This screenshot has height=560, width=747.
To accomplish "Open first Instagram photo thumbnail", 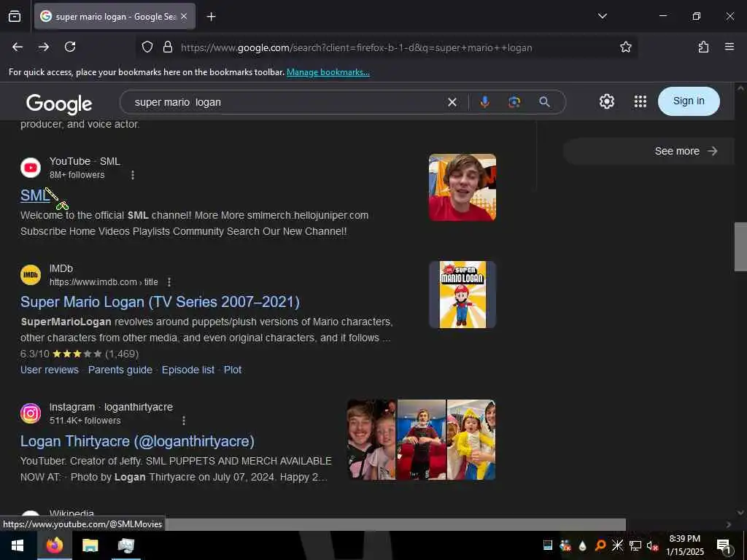I will (x=371, y=440).
